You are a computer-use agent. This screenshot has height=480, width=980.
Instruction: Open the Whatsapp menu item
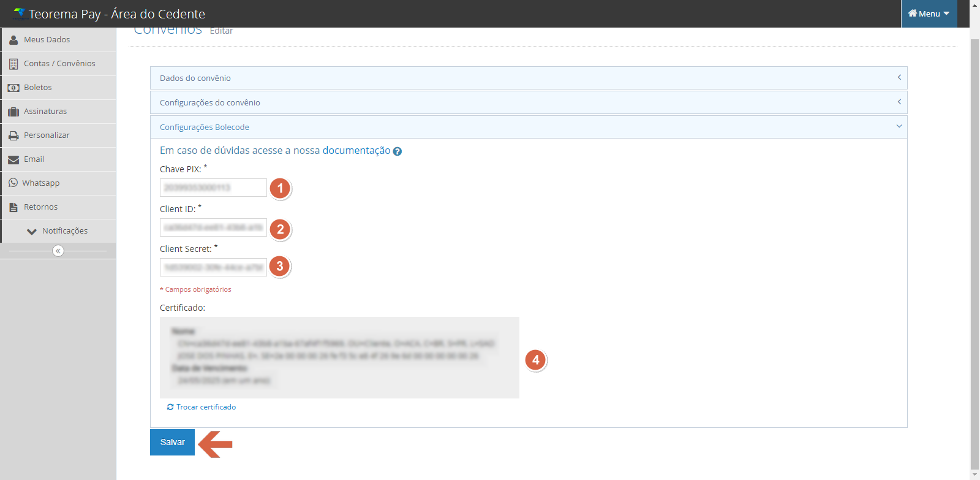(x=58, y=183)
